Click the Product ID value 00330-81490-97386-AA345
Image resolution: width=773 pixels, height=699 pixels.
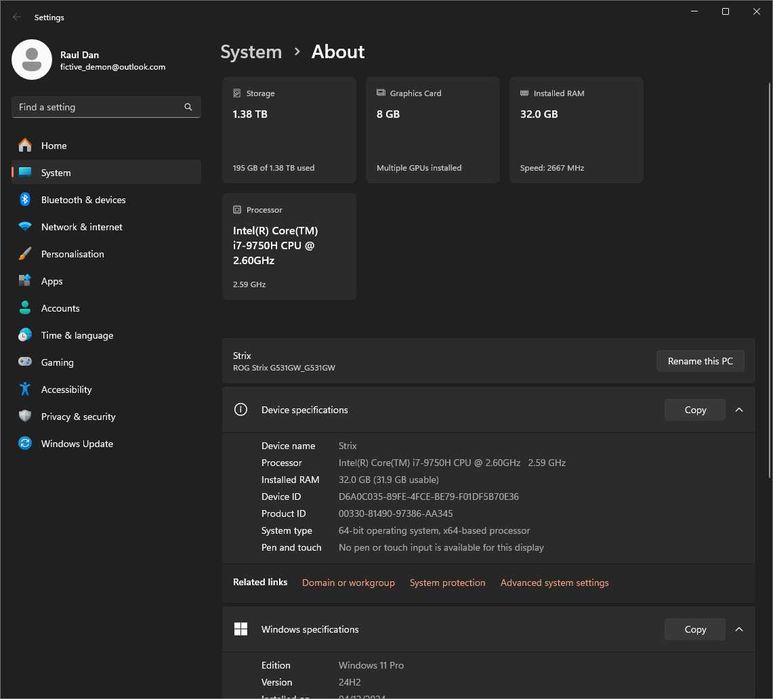click(x=395, y=514)
